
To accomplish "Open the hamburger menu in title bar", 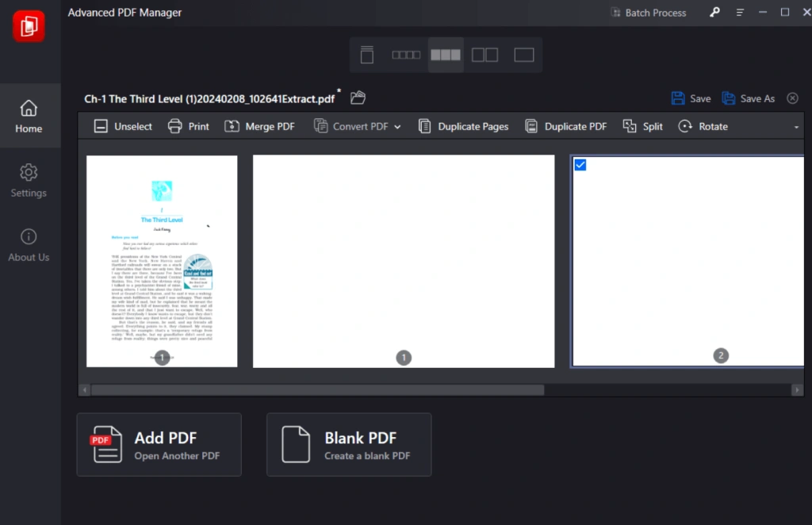I will pyautogui.click(x=740, y=13).
